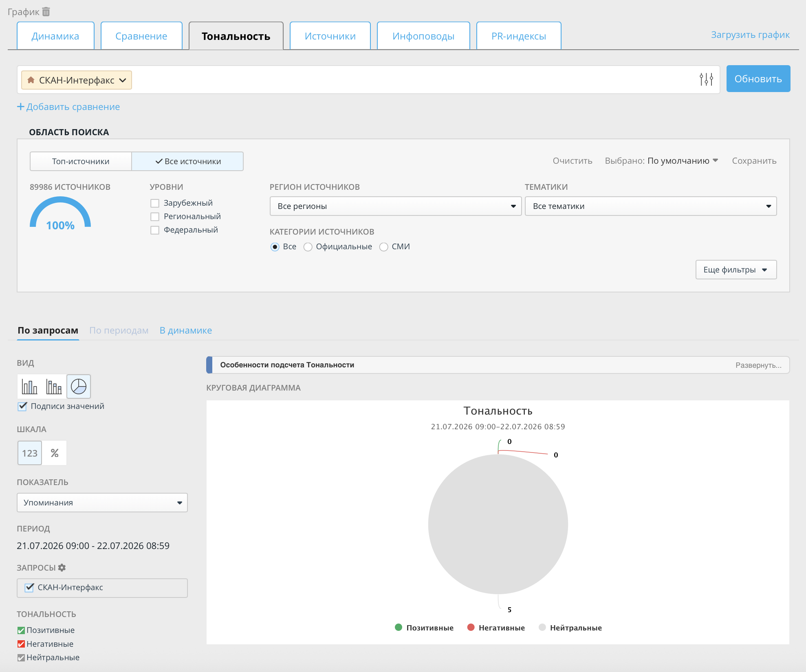This screenshot has height=672, width=806.
Task: Toggle Федеральный level checkbox
Action: click(x=155, y=230)
